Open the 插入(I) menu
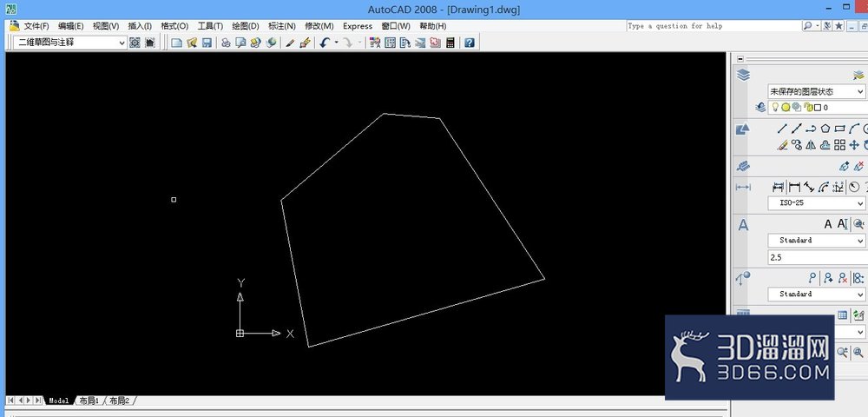The height and width of the screenshot is (417, 868). pos(140,26)
